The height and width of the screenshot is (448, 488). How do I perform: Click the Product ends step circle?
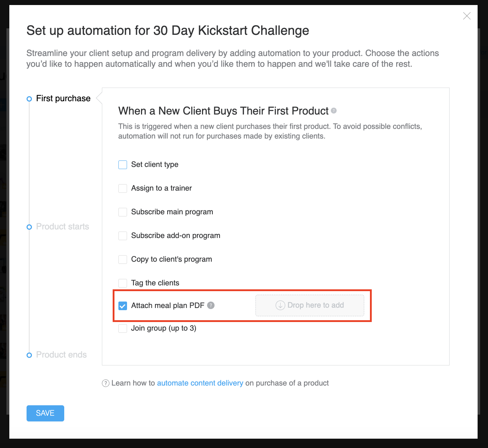pos(29,355)
